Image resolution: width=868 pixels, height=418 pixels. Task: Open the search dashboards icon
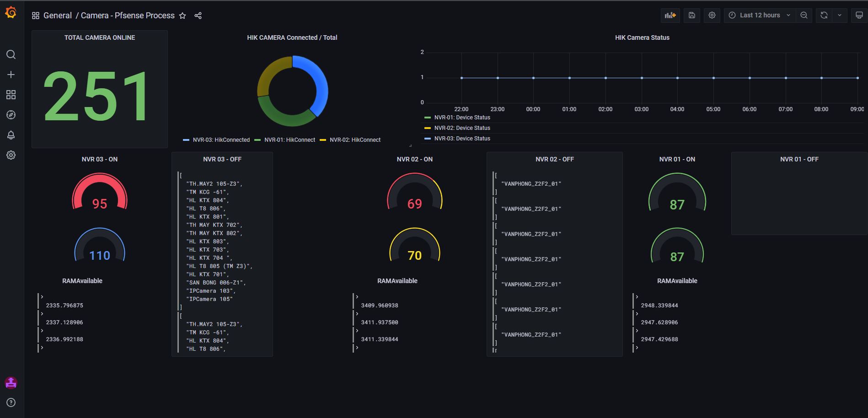(11, 55)
